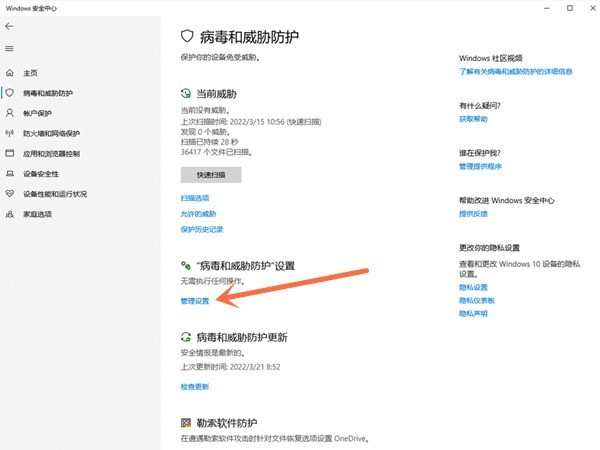
Task: Click the 主页 home icon
Action: pos(10,73)
